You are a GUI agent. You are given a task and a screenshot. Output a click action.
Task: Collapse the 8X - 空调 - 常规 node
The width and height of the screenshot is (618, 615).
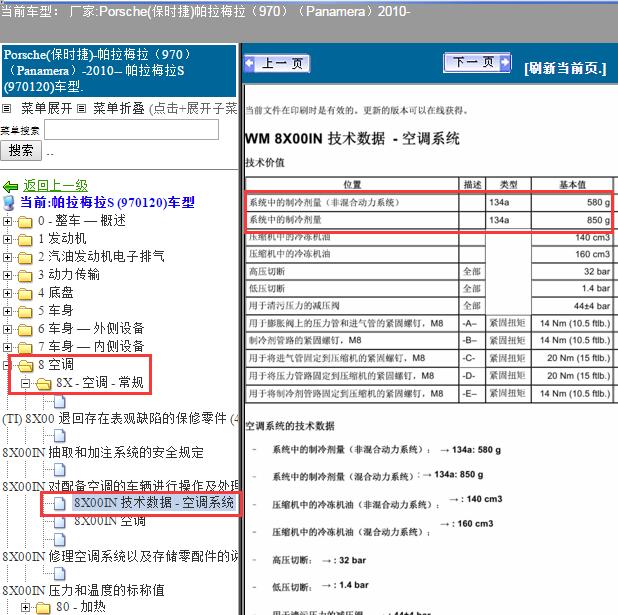coord(25,383)
